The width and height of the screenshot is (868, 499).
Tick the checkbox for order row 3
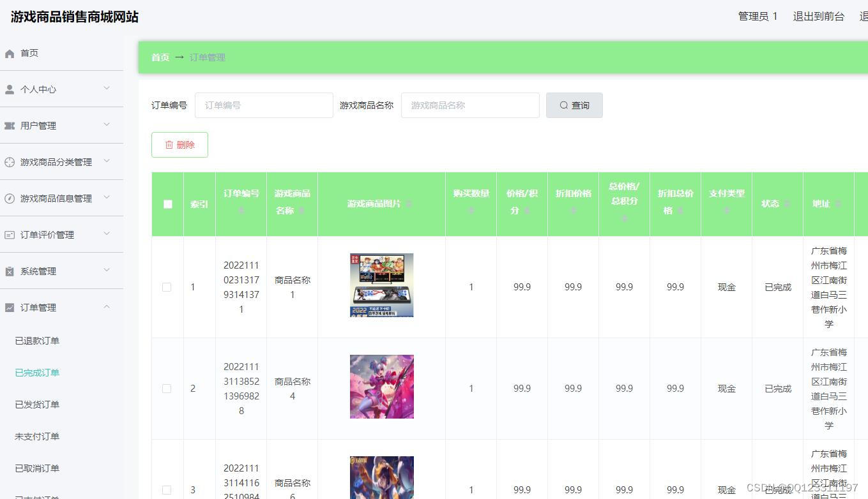[x=167, y=490]
